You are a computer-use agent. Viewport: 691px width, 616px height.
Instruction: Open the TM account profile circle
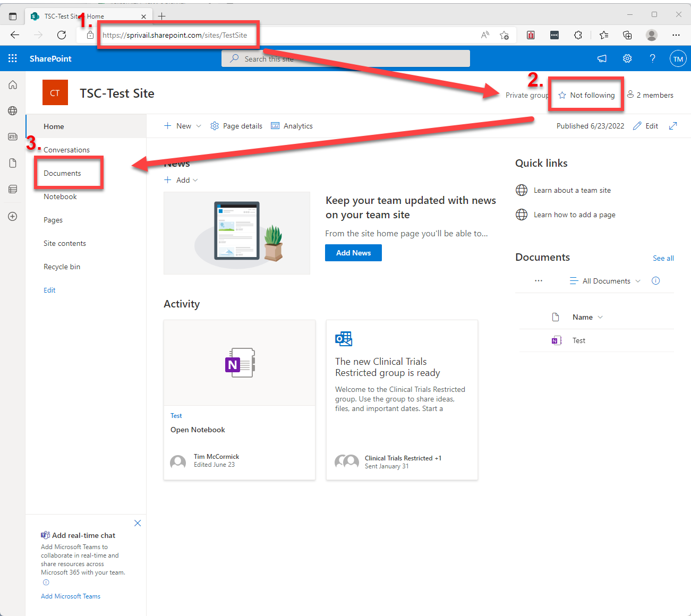[x=678, y=58]
